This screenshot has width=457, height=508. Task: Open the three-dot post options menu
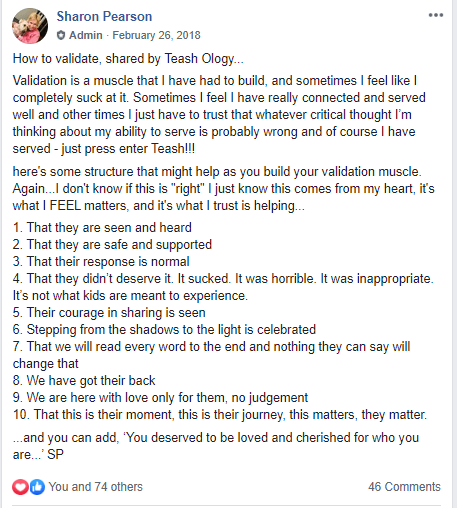pos(436,15)
